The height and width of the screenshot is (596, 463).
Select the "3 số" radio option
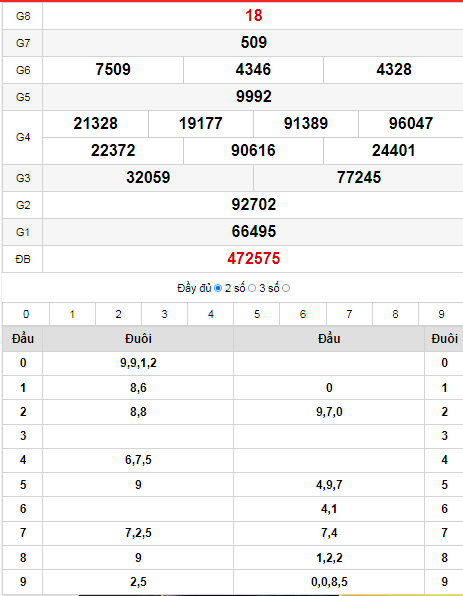(x=286, y=288)
